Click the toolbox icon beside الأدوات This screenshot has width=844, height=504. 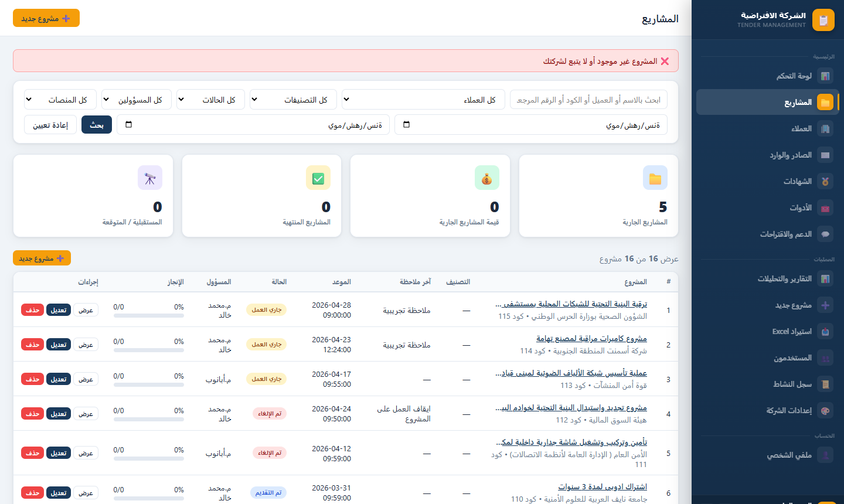(x=825, y=208)
